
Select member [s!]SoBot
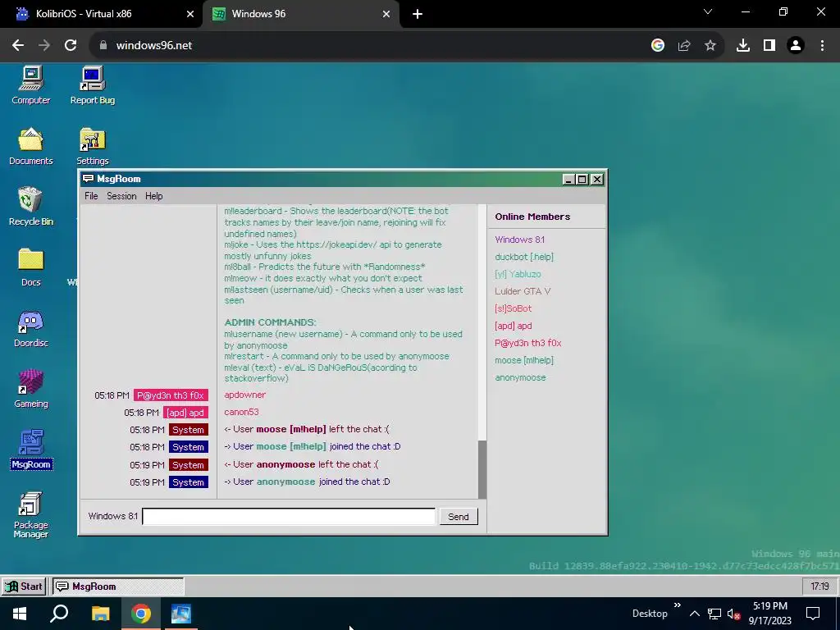point(514,308)
